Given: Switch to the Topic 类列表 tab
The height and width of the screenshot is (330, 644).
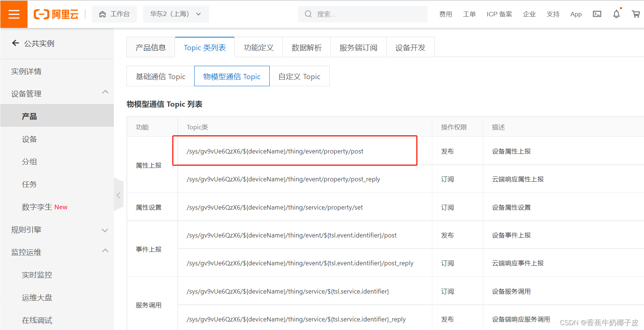Looking at the screenshot, I should click(x=205, y=47).
